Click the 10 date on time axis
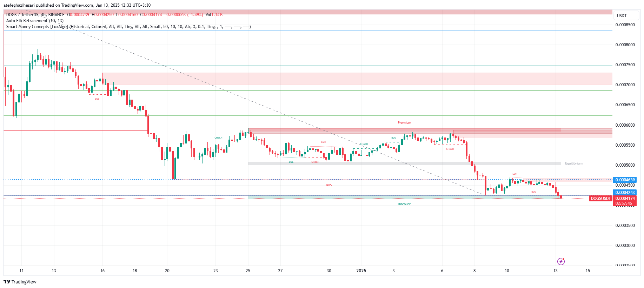The height and width of the screenshot is (288, 644). click(507, 271)
